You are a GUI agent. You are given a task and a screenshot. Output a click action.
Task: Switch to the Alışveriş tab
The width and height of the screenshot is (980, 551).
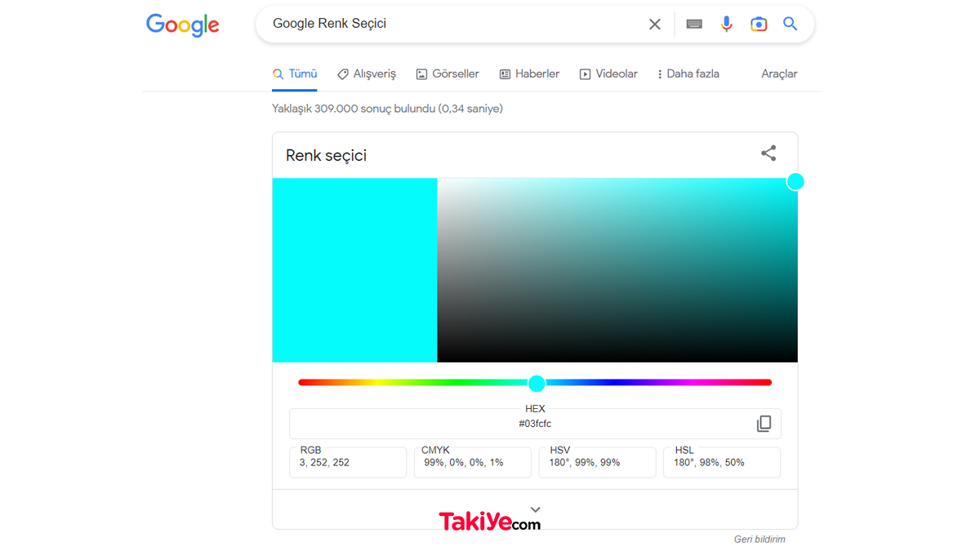[367, 73]
